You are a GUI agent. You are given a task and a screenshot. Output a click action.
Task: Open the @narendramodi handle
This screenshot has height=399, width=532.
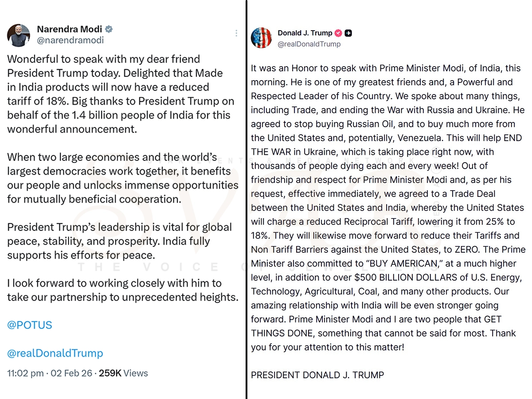tap(70, 40)
